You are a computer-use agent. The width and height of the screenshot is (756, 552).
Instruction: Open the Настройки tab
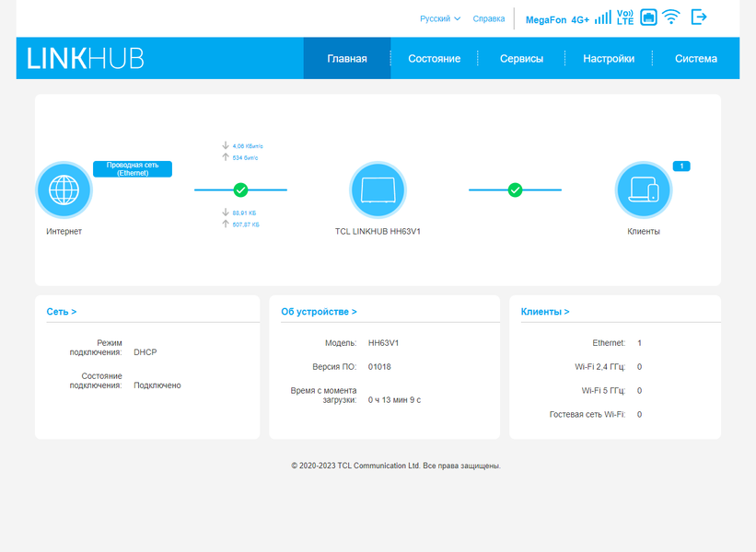[609, 58]
